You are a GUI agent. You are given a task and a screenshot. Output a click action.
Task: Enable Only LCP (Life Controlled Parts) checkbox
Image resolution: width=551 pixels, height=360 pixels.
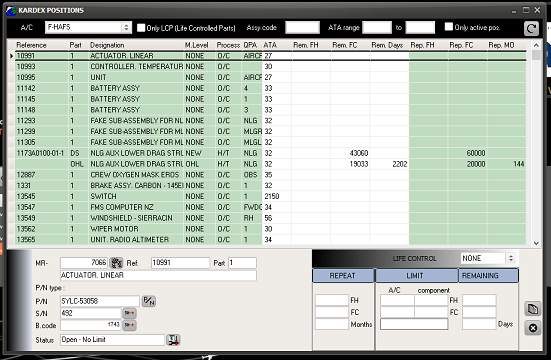pos(141,28)
